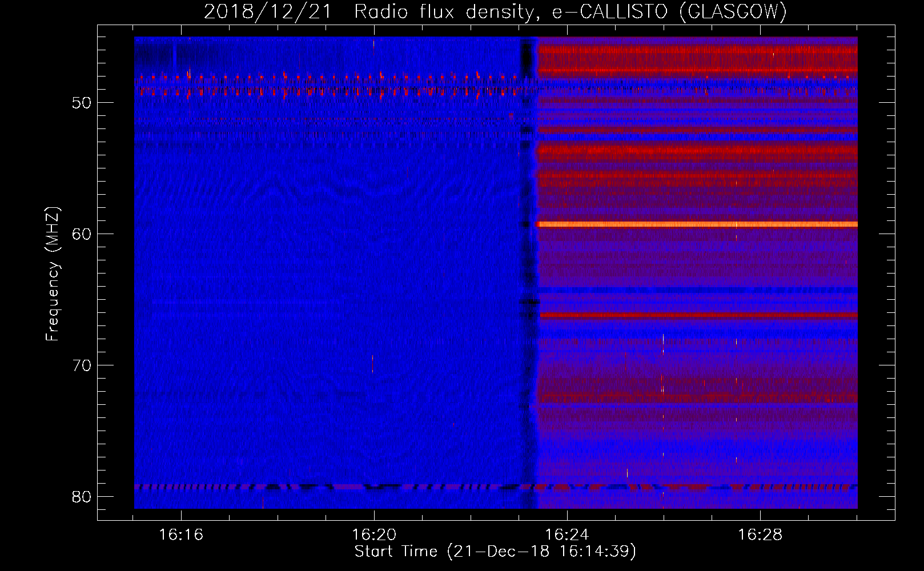This screenshot has width=924, height=571.
Task: Click the dark vertical gap near 16:23
Action: point(528,273)
